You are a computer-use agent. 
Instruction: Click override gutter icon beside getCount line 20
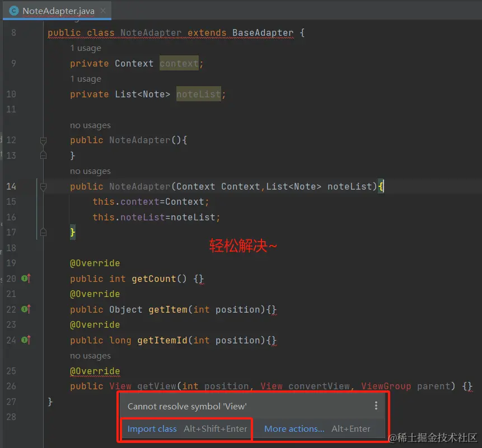pyautogui.click(x=26, y=279)
